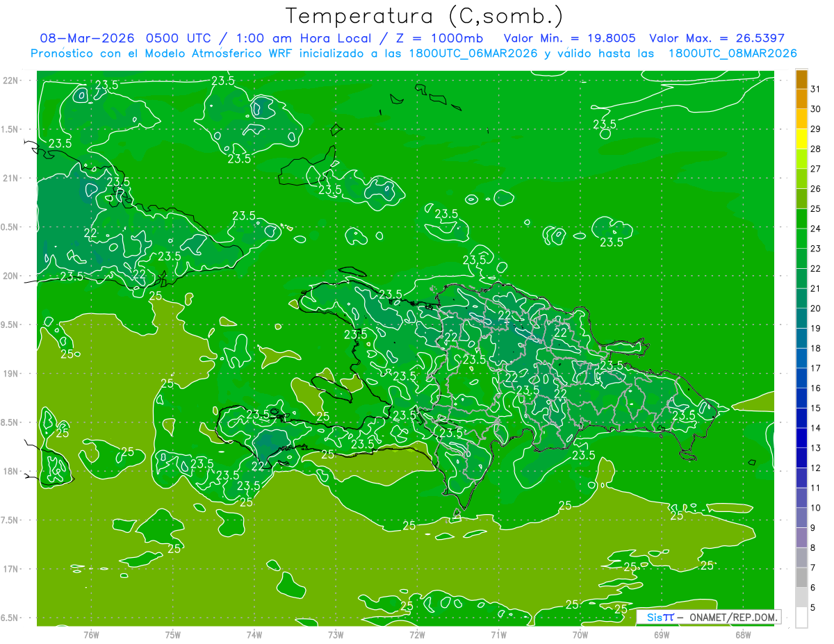Viewport: 834px width, 644px height.
Task: Click the 22N latitude axis label
Action: coord(10,81)
